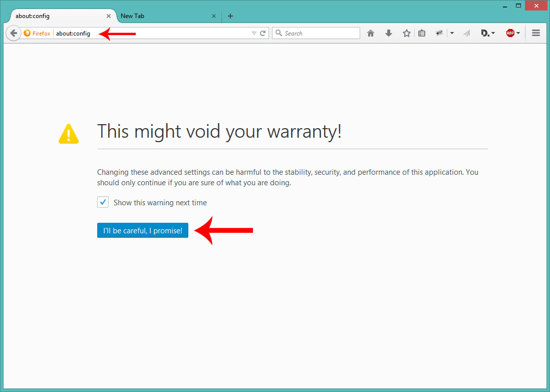Close the Firefox window
Viewport: 550px width, 392px height.
point(536,6)
